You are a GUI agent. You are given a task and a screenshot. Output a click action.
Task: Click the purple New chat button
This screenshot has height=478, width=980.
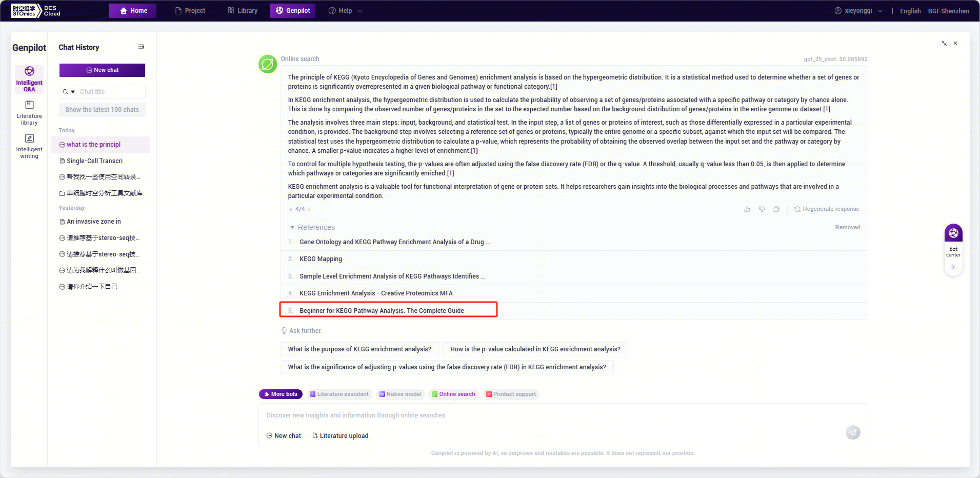pos(102,70)
